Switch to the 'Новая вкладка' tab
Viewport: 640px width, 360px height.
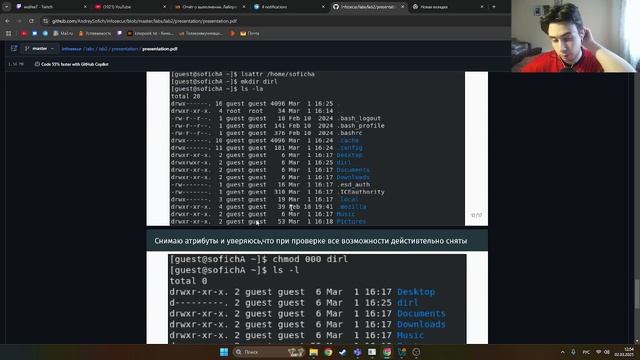447,7
